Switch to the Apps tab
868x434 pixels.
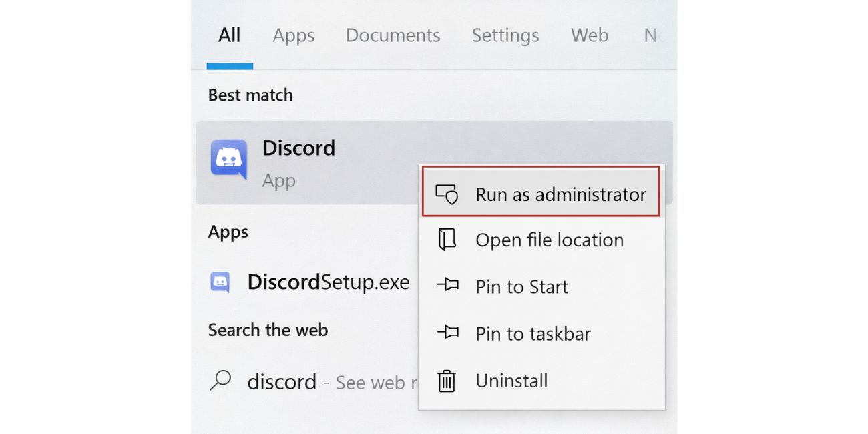coord(293,35)
